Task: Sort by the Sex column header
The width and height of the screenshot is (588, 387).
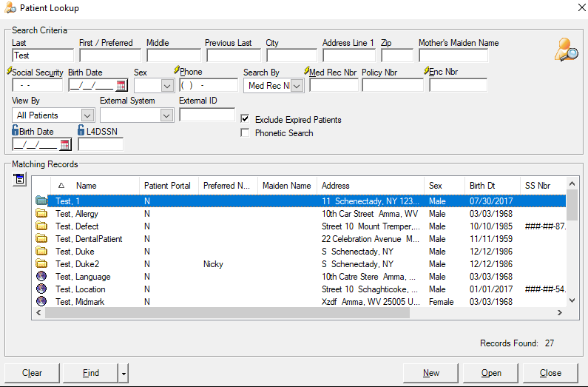Action: [x=445, y=186]
